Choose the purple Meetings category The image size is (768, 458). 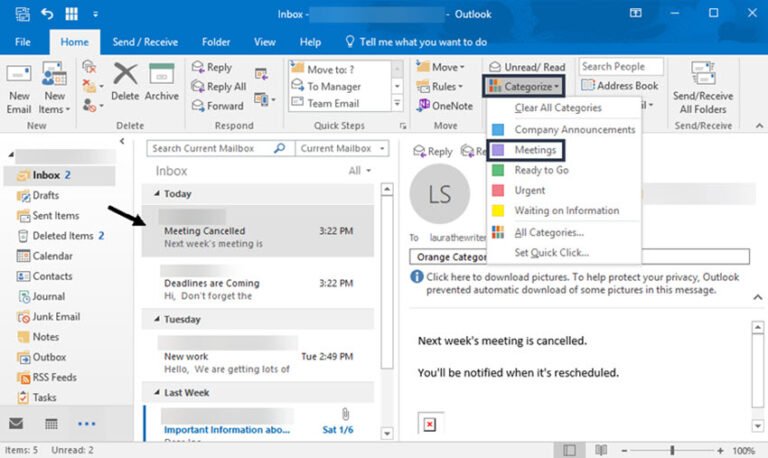pyautogui.click(x=526, y=150)
